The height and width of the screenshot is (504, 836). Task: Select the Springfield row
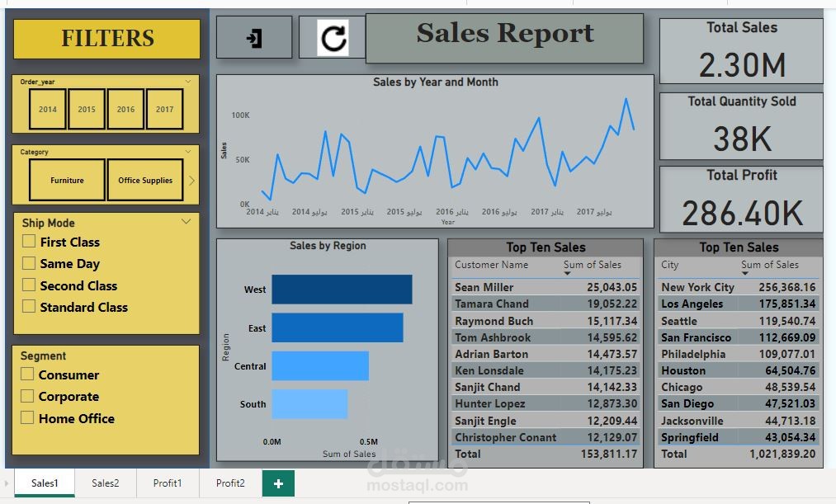(738, 437)
